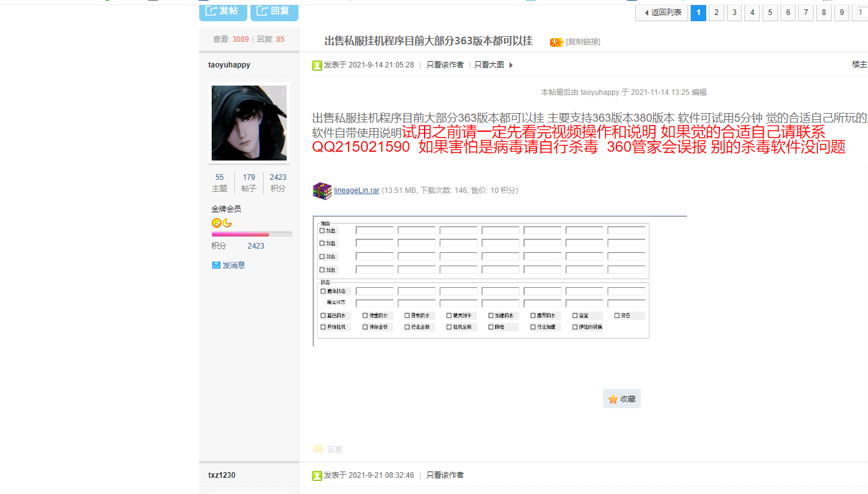Go back via 返回列表 button
The image size is (868, 494).
(662, 12)
